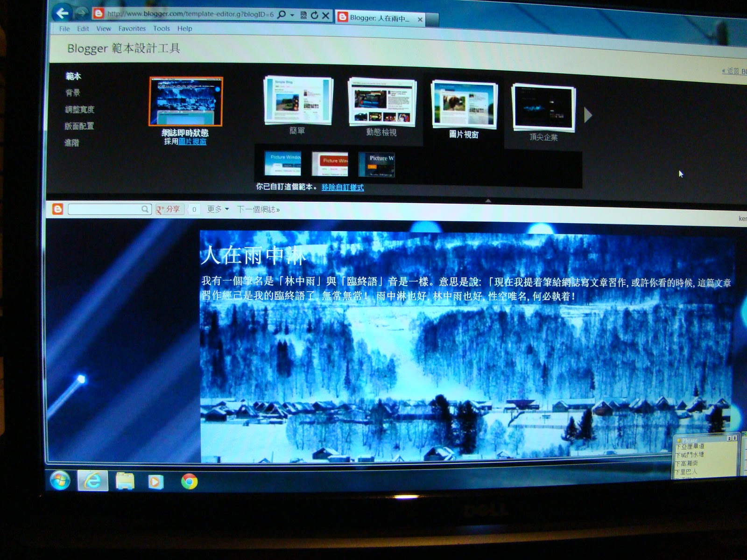Screen dimensions: 747x560
Task: Choose the 簡單 template thumbnail
Action: coord(298,100)
